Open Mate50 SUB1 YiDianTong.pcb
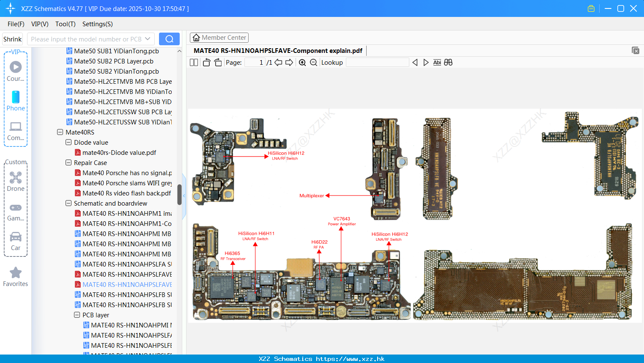This screenshot has width=644, height=363. click(113, 51)
